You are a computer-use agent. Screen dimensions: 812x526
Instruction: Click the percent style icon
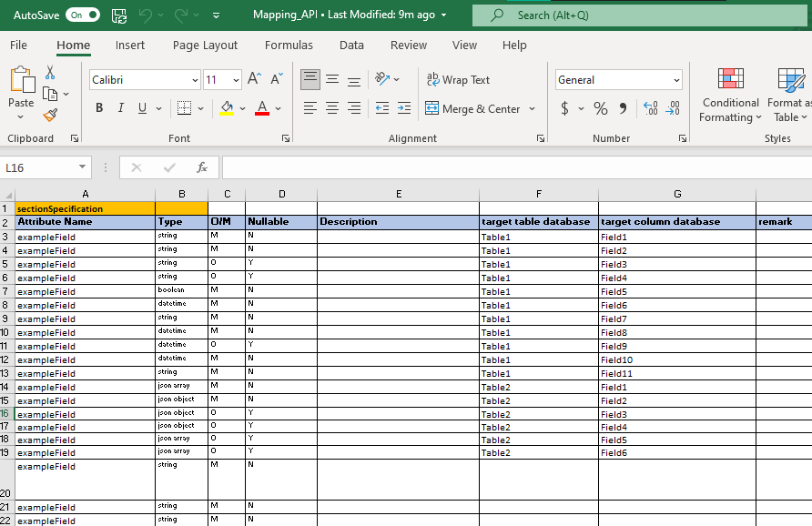pyautogui.click(x=601, y=108)
